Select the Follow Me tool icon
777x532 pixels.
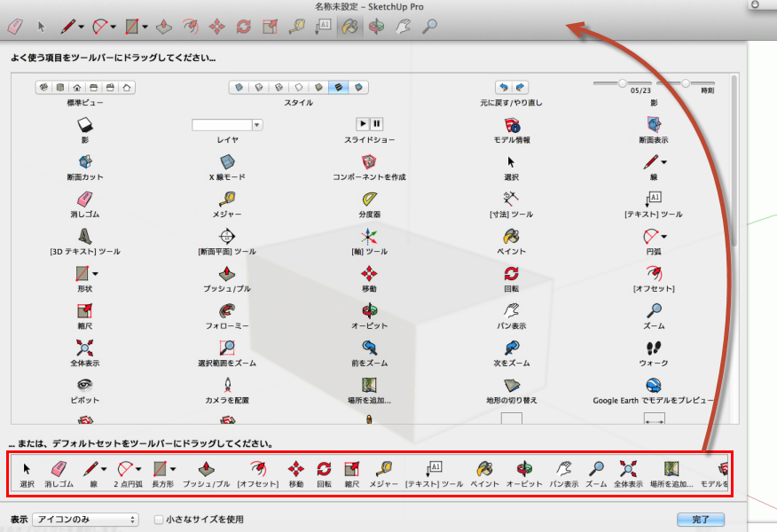click(227, 310)
